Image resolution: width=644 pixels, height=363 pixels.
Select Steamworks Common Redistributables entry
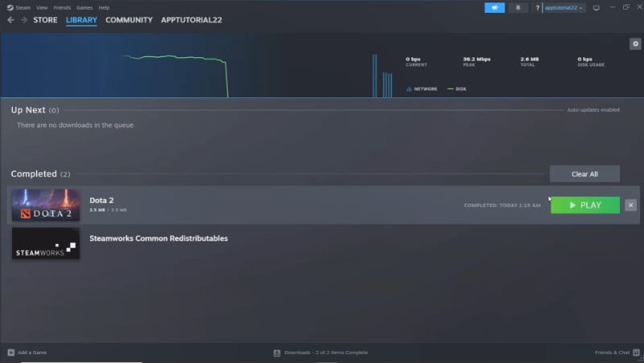pos(159,238)
